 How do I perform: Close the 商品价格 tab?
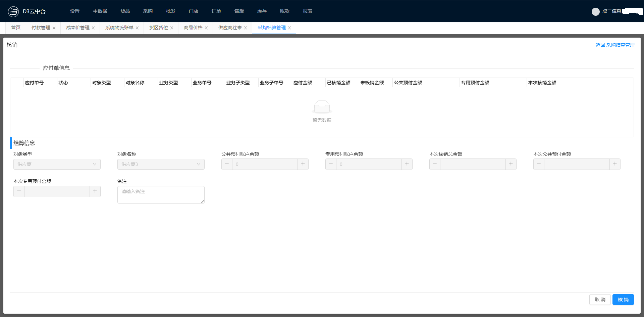pos(206,28)
